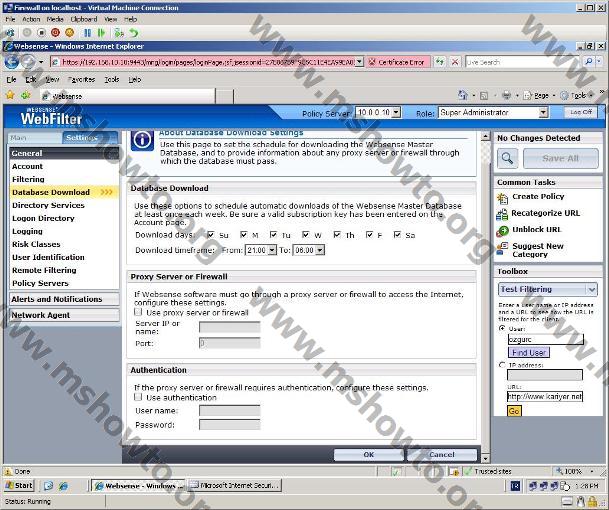Click the VM Snapshot icon
Image resolution: width=609 pixels, height=510 pixels.
(x=119, y=33)
